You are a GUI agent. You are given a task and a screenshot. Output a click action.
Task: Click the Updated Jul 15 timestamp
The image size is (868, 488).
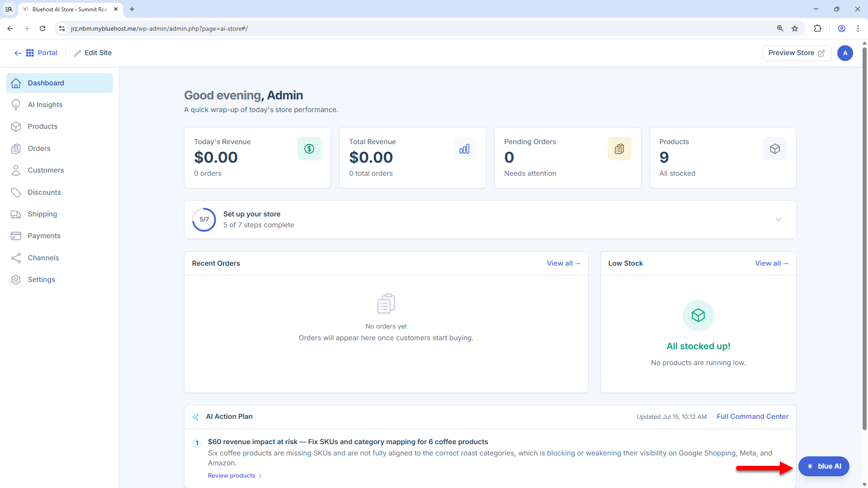click(671, 417)
